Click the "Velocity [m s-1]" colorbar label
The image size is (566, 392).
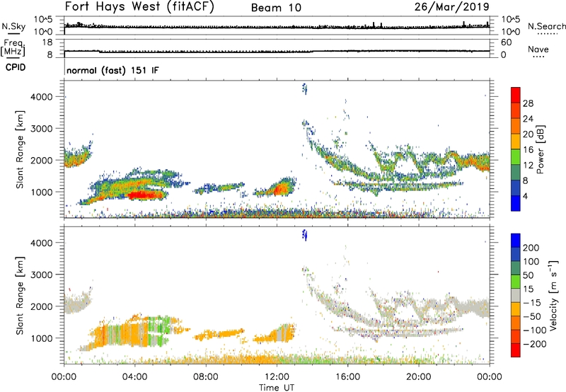coord(553,296)
